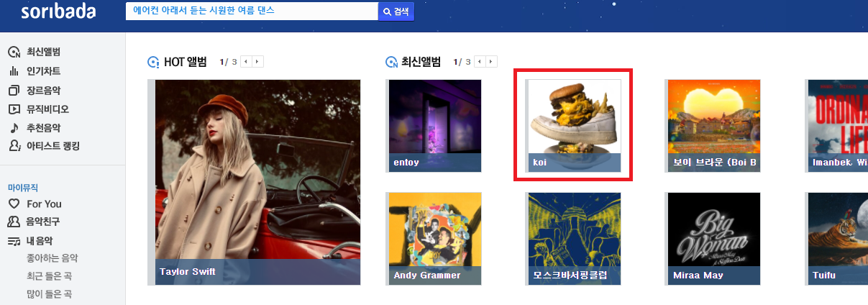
Task: Click the For You heart icon
Action: coord(14,204)
